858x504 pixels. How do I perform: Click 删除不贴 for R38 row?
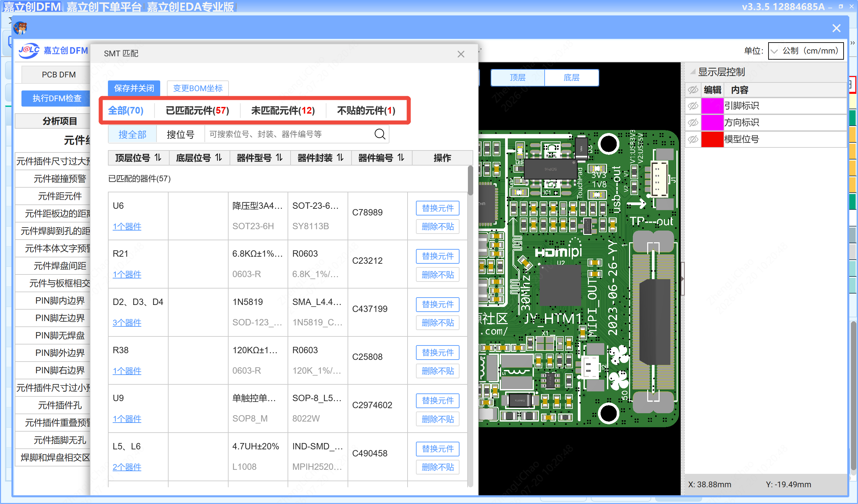pyautogui.click(x=437, y=371)
